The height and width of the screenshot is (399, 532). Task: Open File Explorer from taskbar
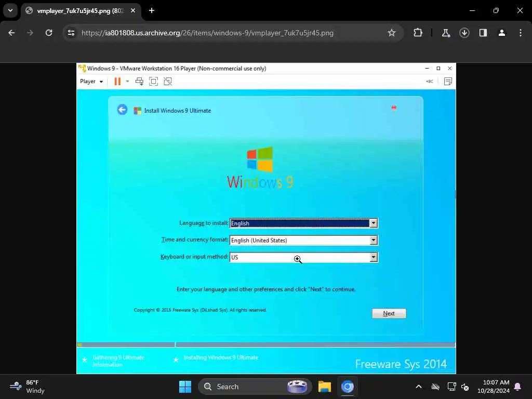(325, 387)
